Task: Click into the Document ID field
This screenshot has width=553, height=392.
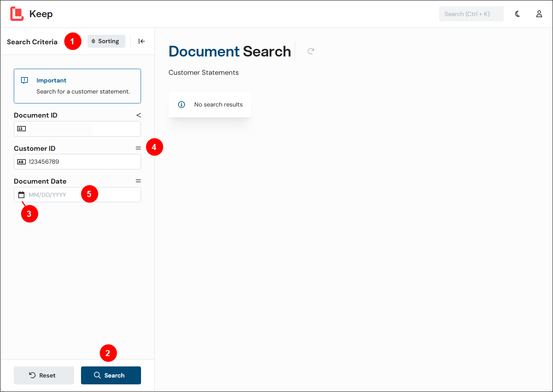Action: point(77,129)
